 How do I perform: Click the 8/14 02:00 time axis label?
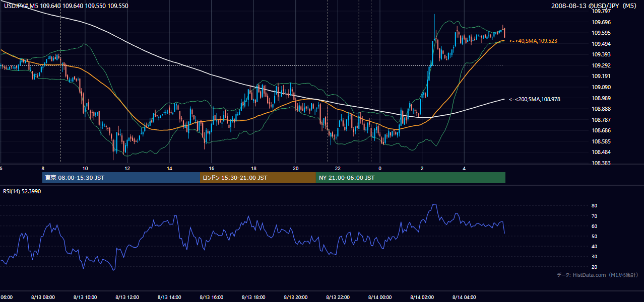[x=422, y=297]
